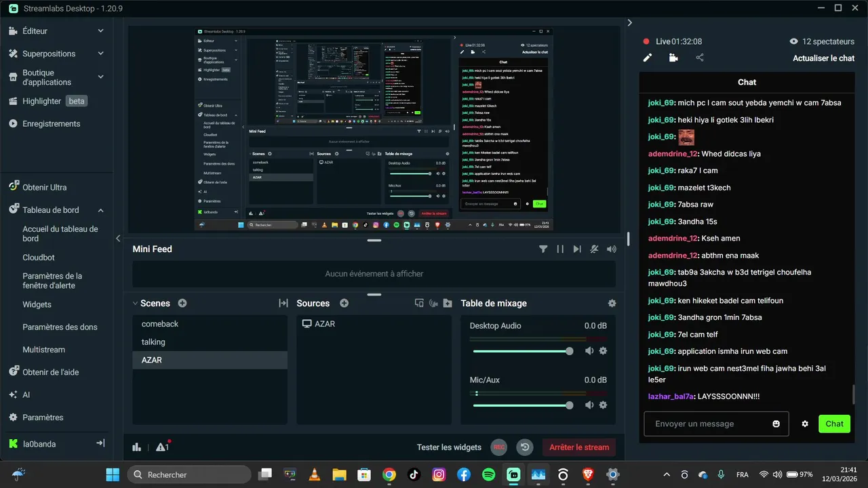Screen dimensions: 868x488
Task: Open Mic/Aux settings gear
Action: [603, 405]
